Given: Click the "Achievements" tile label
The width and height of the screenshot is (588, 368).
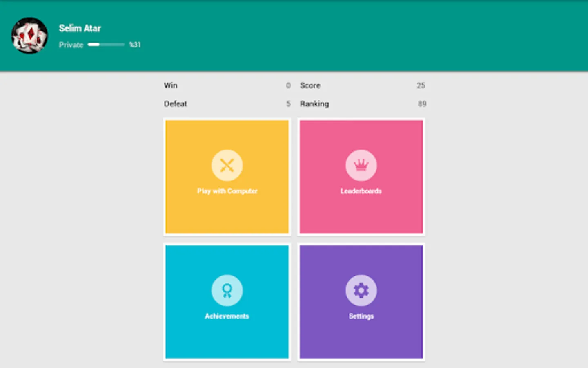Looking at the screenshot, I should (227, 316).
